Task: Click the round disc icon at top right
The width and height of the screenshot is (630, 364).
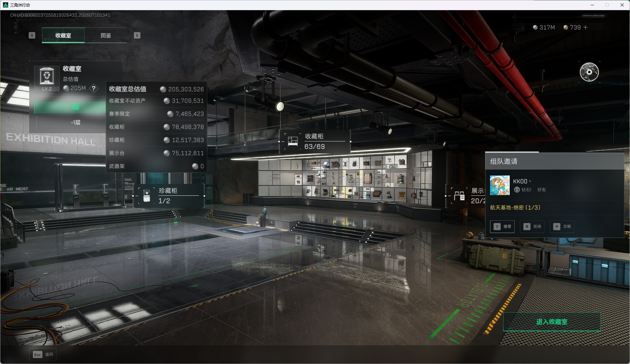Action: [x=589, y=72]
